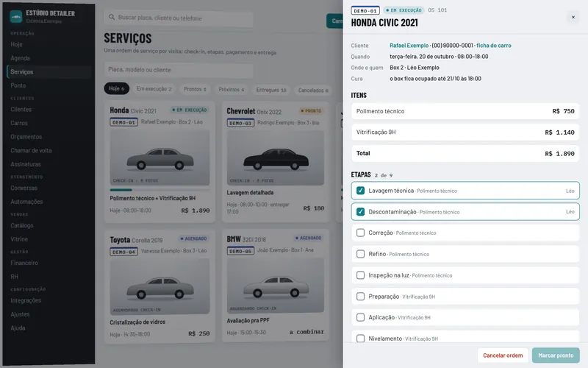Screen dimensions: 588x368
Task: Click the DEMO-01 plate badge in the panel header
Action: 365,10
